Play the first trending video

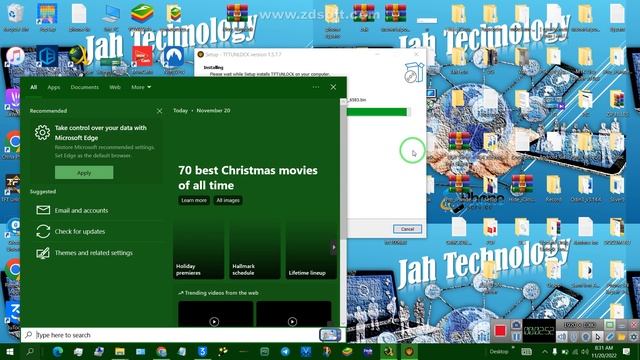pos(214,322)
